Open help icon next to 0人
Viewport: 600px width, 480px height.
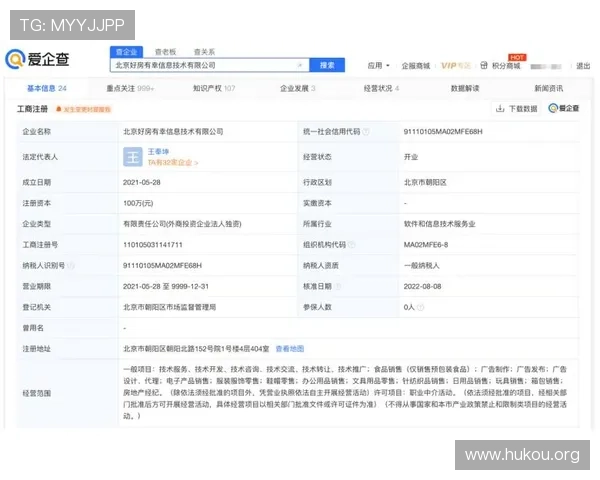pyautogui.click(x=420, y=307)
